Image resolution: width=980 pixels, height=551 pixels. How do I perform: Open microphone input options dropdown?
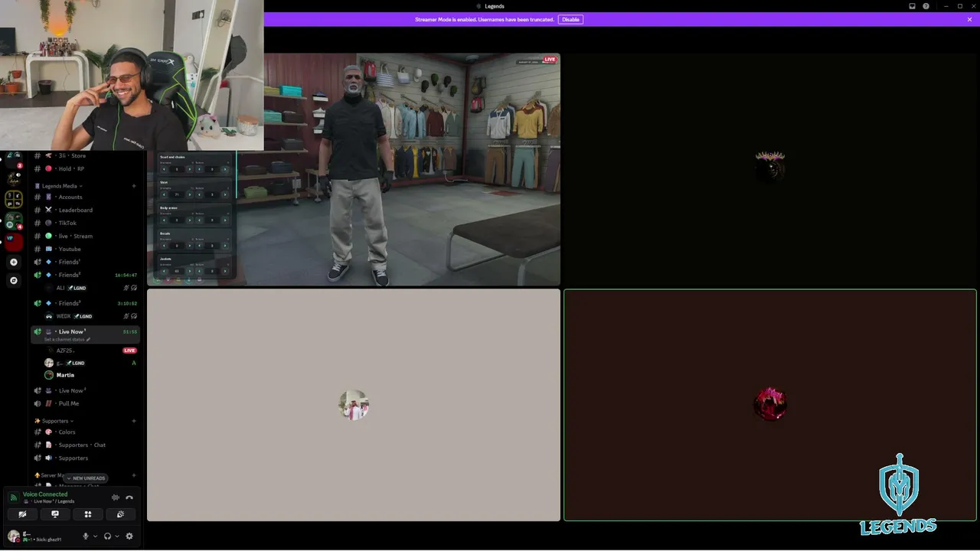pyautogui.click(x=95, y=536)
